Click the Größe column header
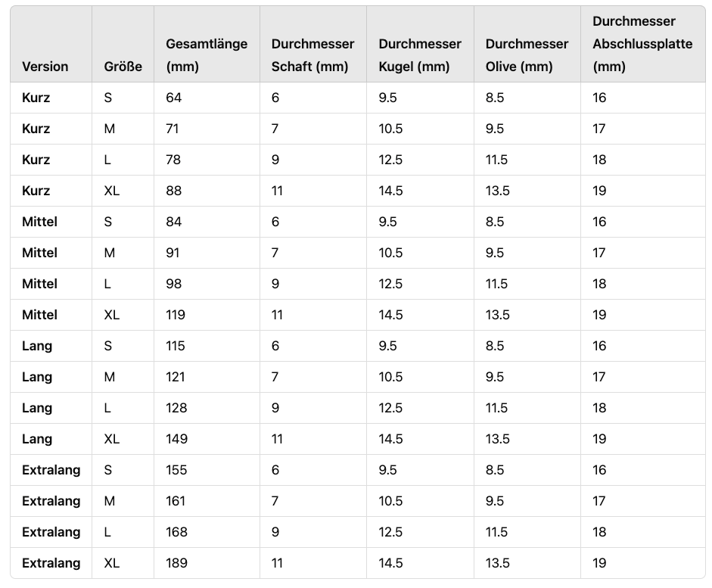 (123, 67)
